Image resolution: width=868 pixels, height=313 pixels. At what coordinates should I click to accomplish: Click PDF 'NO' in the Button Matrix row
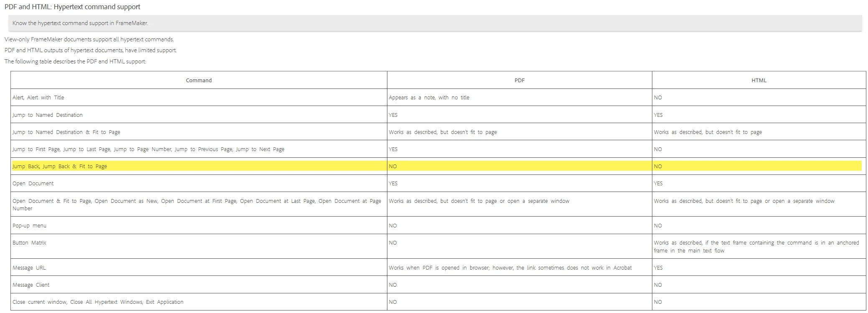(519, 246)
